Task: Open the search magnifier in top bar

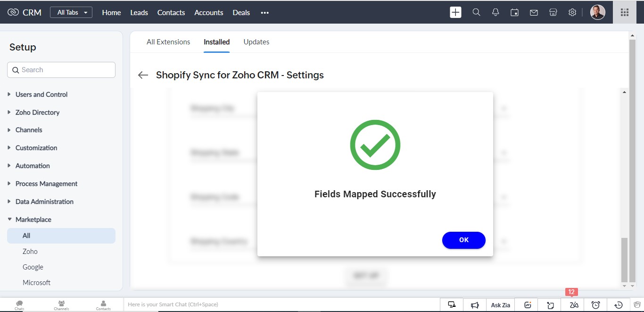Action: [476, 12]
